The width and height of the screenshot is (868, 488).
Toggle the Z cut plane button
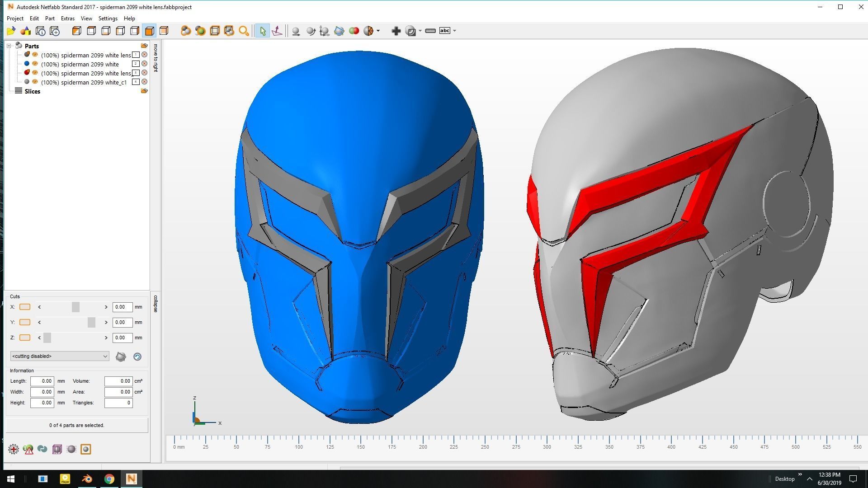[x=25, y=338]
